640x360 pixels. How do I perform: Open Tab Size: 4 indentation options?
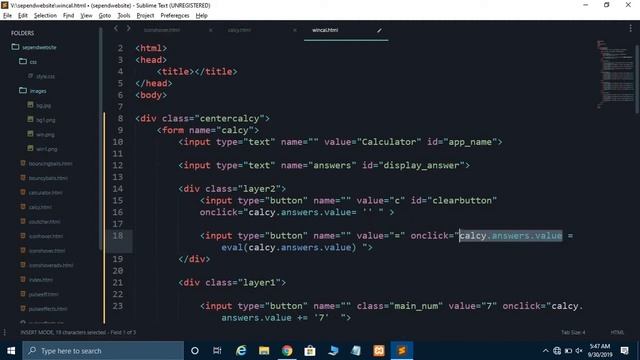click(x=573, y=332)
